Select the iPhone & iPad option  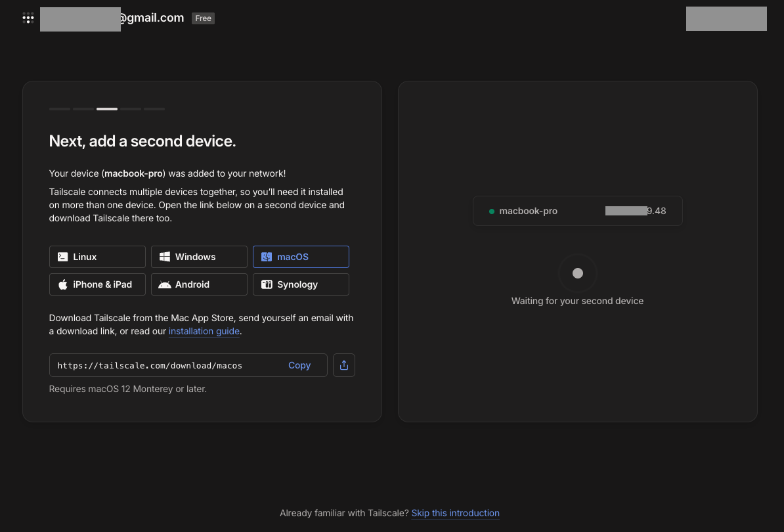97,284
